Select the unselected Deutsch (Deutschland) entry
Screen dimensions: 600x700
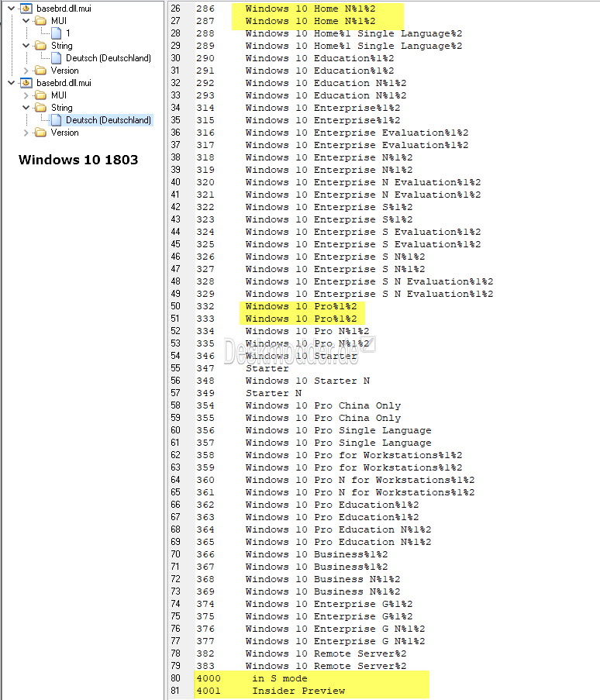(109, 58)
